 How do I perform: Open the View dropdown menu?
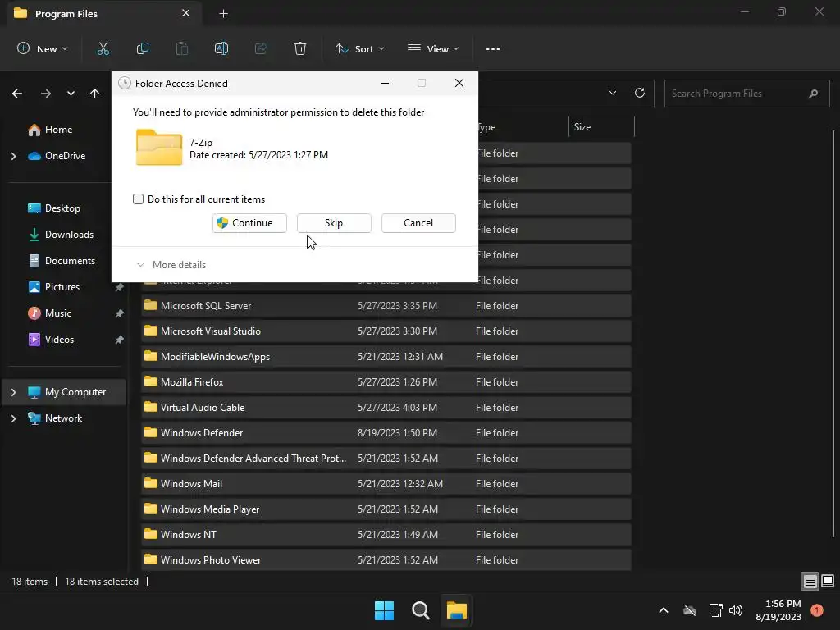coord(433,48)
